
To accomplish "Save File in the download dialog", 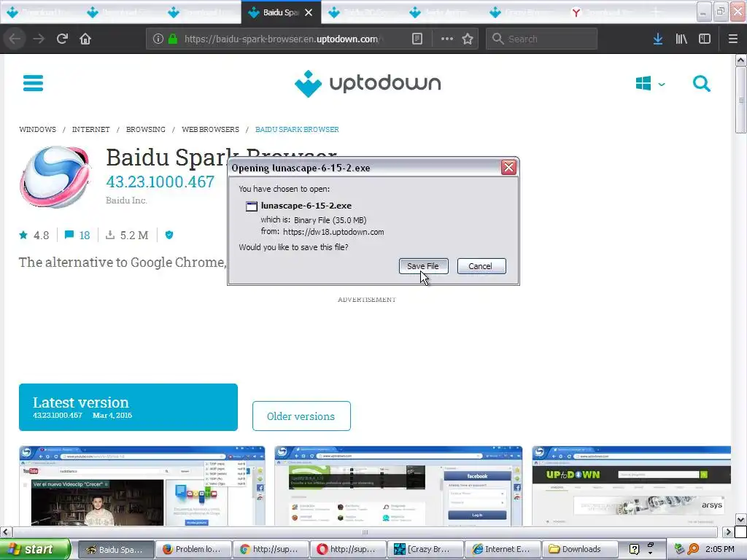I will click(x=424, y=266).
